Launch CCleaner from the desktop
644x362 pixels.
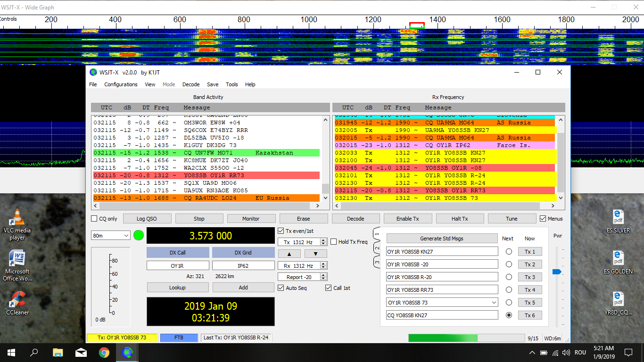point(17,303)
